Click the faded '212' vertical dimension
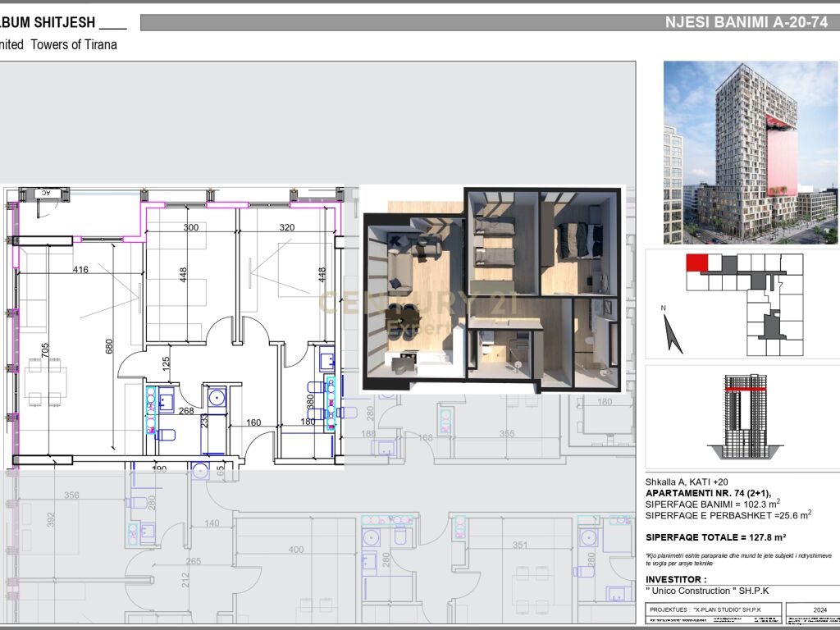 pyautogui.click(x=185, y=580)
